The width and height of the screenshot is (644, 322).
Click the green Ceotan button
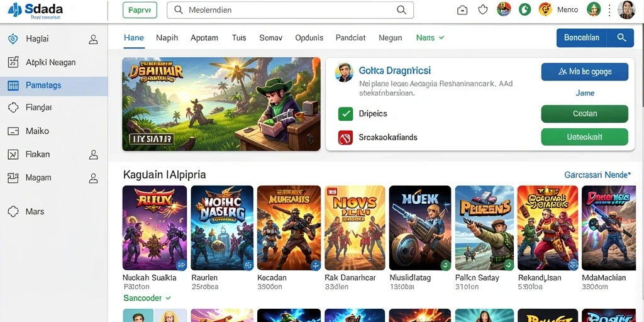[585, 114]
